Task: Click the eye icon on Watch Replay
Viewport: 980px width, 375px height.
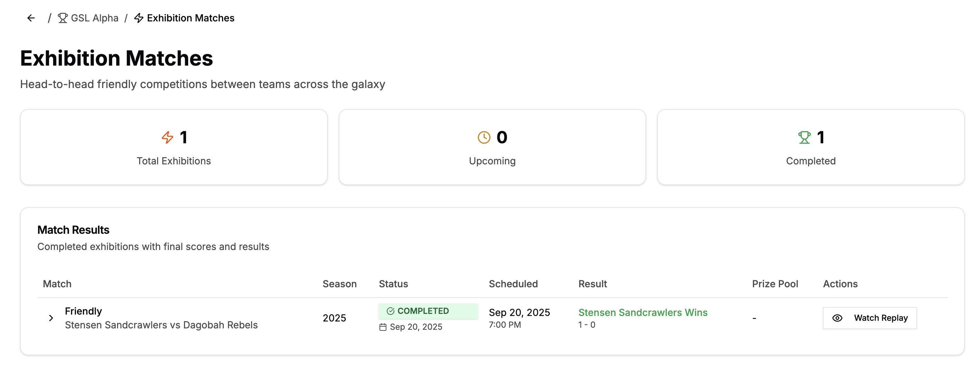Action: coord(837,318)
